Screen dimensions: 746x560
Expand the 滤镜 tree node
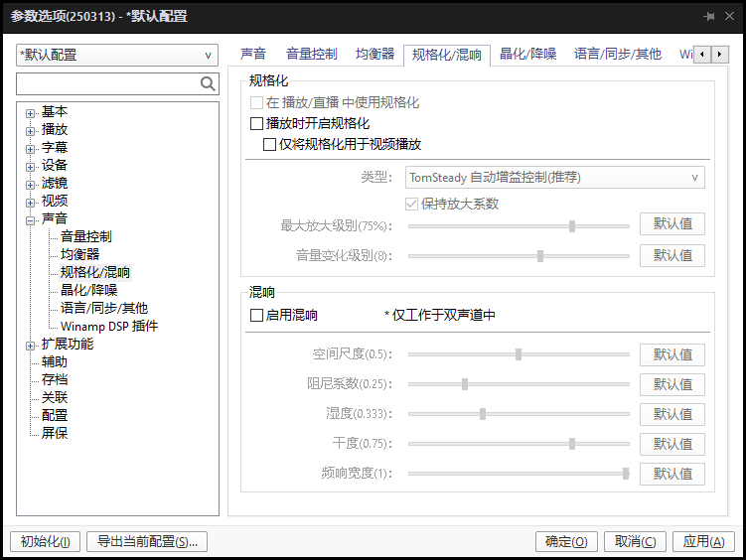pos(31,185)
